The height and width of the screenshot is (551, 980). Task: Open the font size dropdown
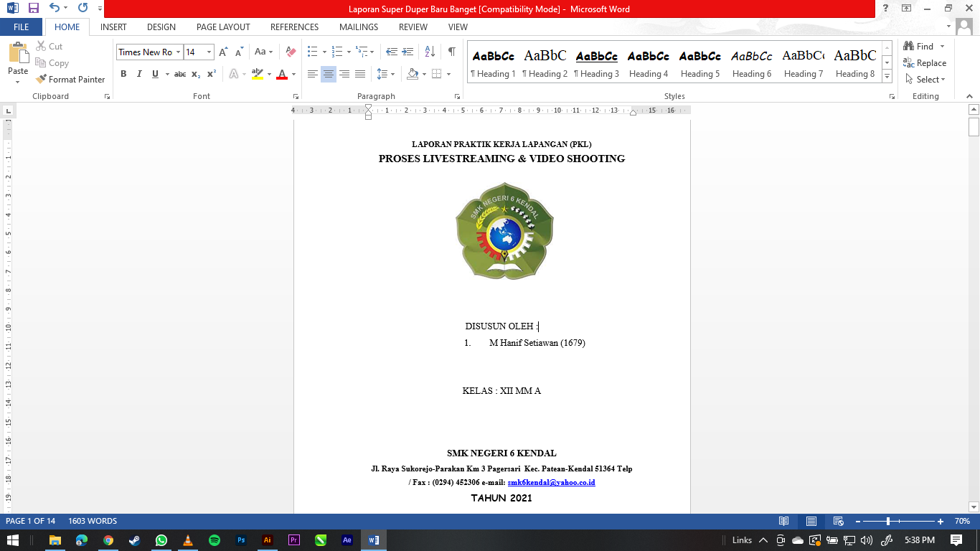click(209, 52)
